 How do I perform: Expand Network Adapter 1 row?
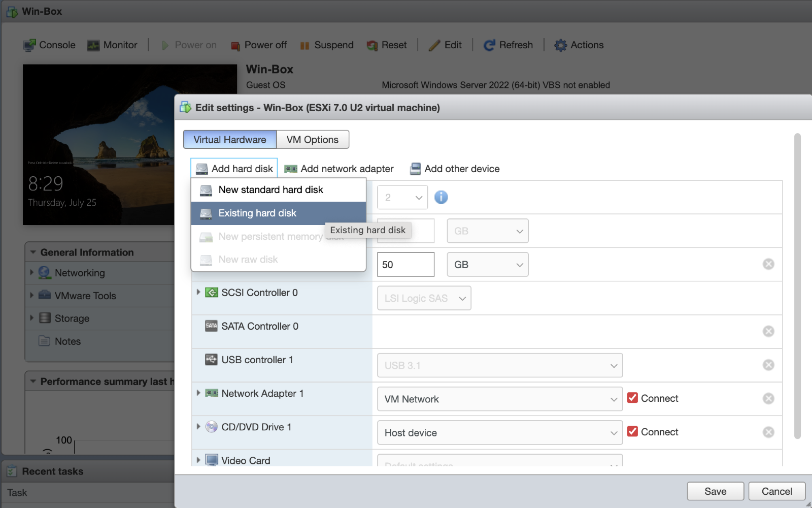tap(198, 393)
